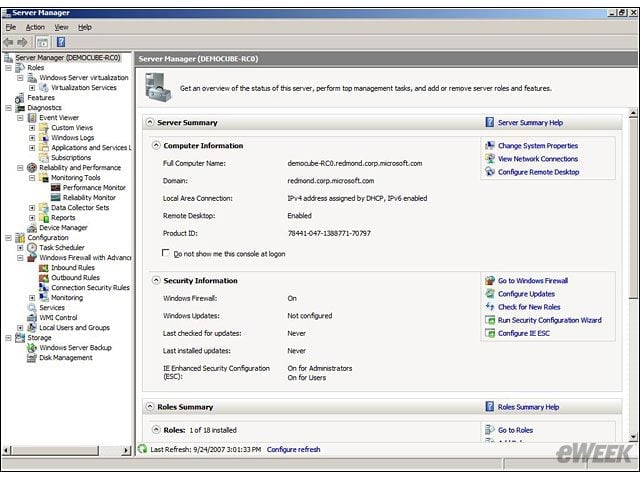This screenshot has width=640, height=480.
Task: Open the Help question mark toolbar icon
Action: pyautogui.click(x=61, y=42)
